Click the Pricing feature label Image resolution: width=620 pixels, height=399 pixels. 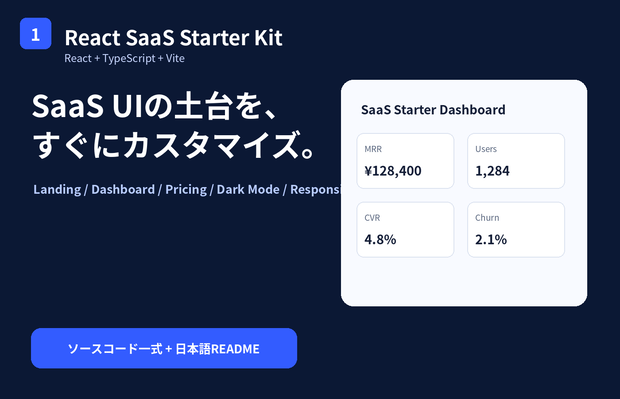pyautogui.click(x=186, y=189)
